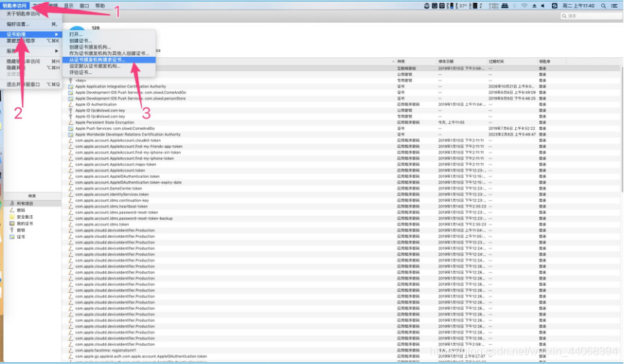Sort by the 种类 column header

[x=401, y=62]
